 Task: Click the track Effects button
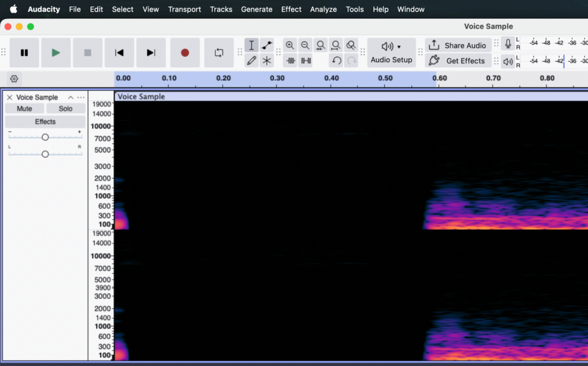pyautogui.click(x=45, y=122)
